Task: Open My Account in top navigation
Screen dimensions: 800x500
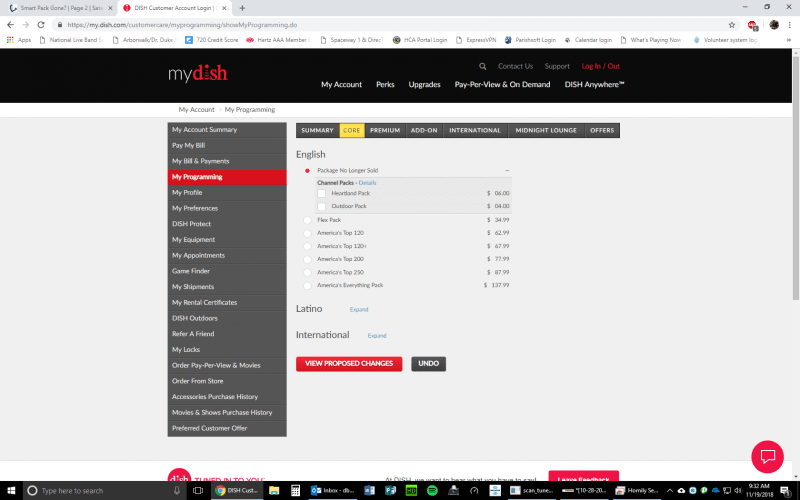Action: pos(341,85)
